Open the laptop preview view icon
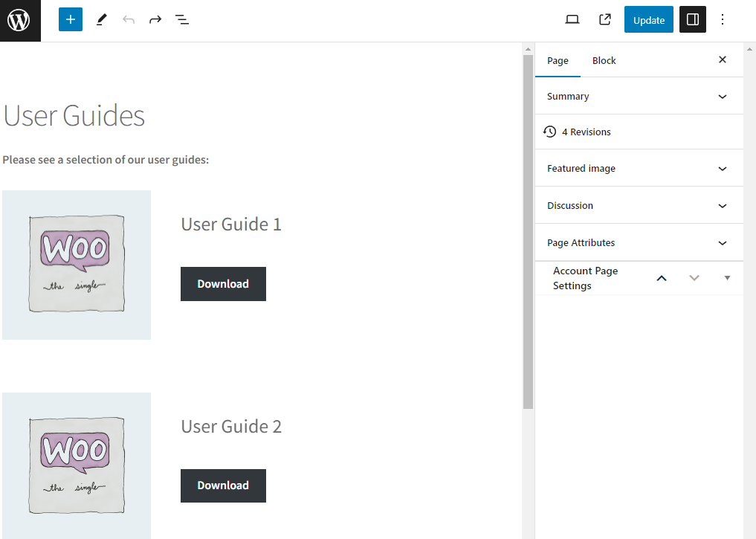 click(x=572, y=20)
